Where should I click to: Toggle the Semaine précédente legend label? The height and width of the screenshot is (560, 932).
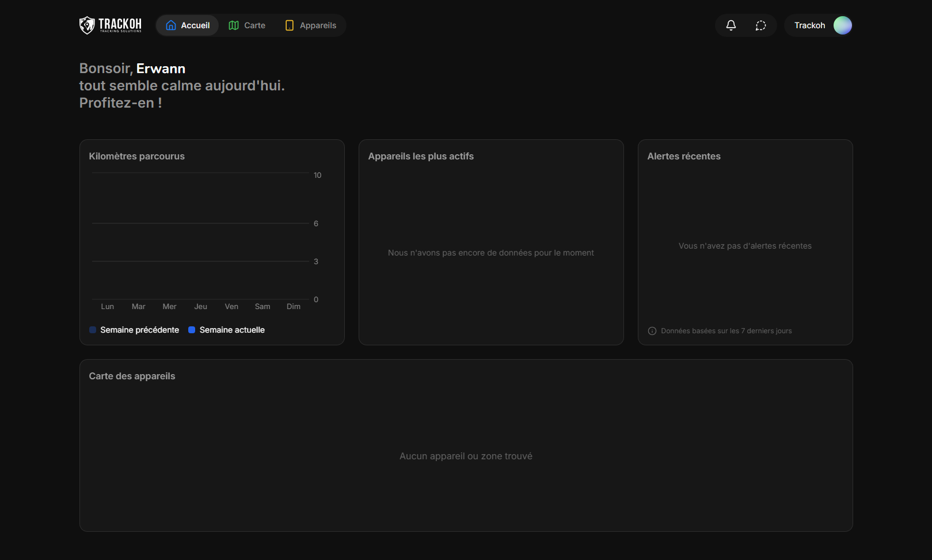pos(139,330)
